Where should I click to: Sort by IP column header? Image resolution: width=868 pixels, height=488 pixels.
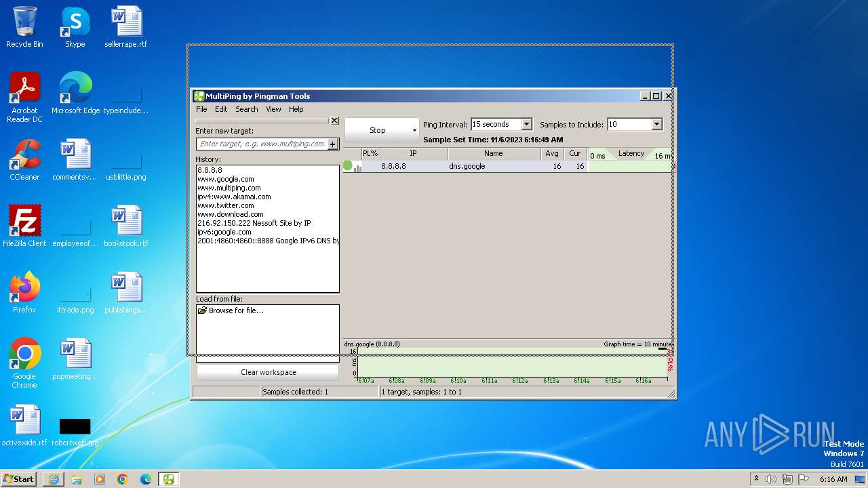pyautogui.click(x=413, y=154)
